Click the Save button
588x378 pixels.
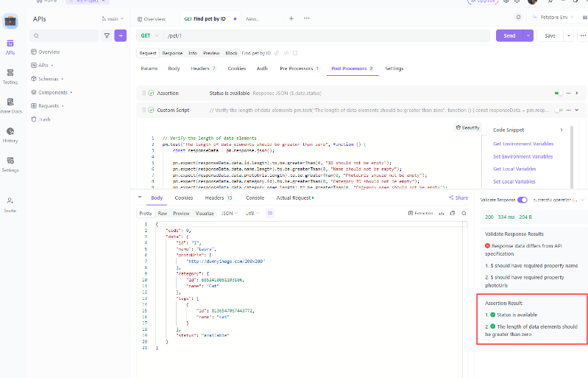550,35
